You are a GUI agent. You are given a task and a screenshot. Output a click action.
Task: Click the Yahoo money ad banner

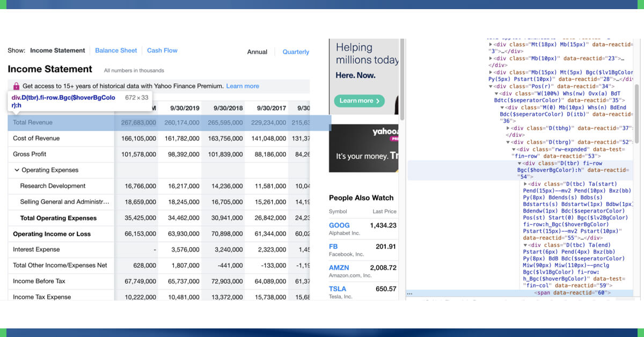[x=364, y=148]
